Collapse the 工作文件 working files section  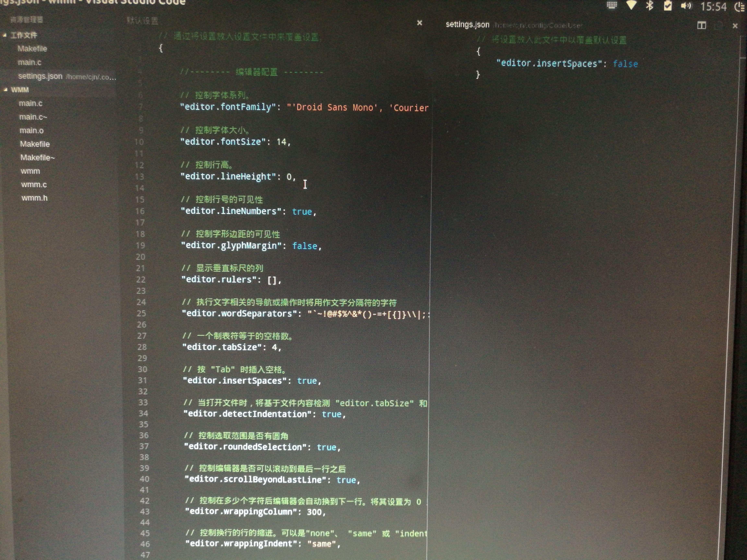[x=4, y=35]
